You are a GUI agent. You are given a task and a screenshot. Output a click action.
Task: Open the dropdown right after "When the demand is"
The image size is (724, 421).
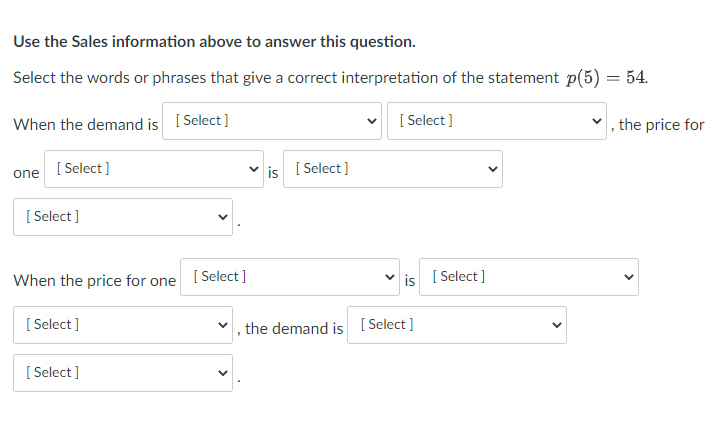point(272,121)
